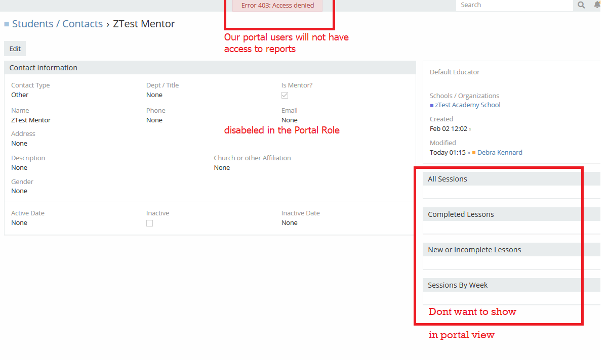
Task: Click the double arrow after Modified time
Action: [468, 153]
